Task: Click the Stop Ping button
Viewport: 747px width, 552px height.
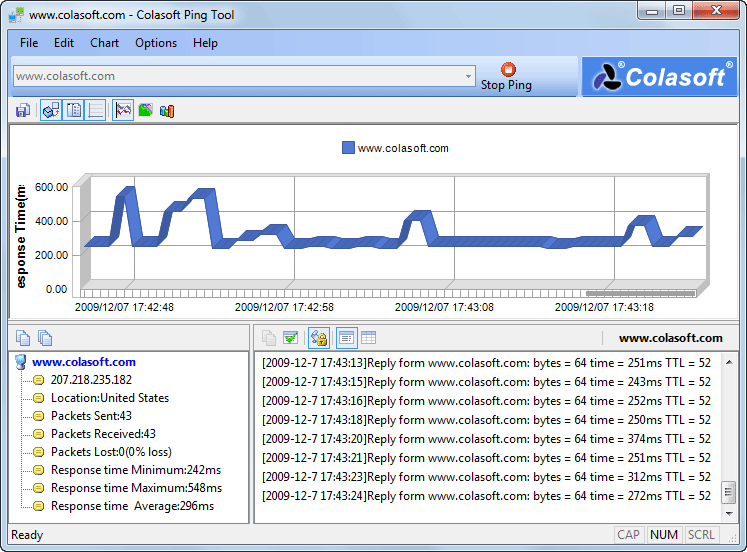Action: pos(506,77)
